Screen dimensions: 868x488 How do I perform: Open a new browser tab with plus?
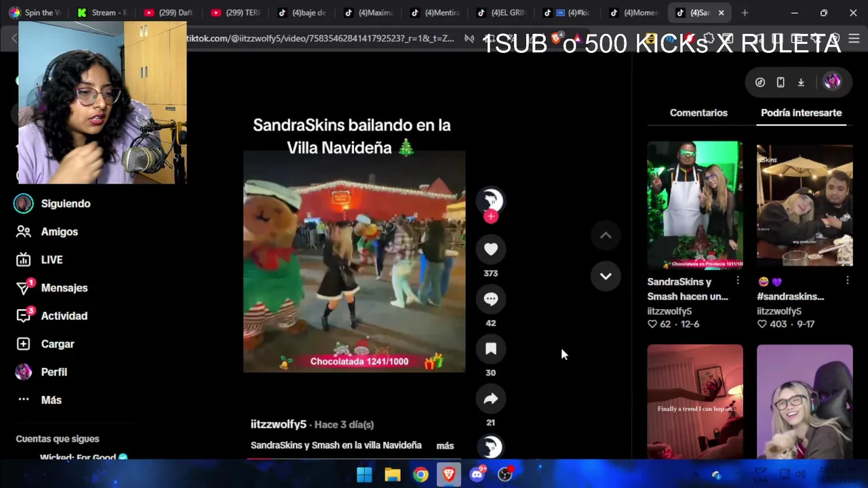point(745,12)
